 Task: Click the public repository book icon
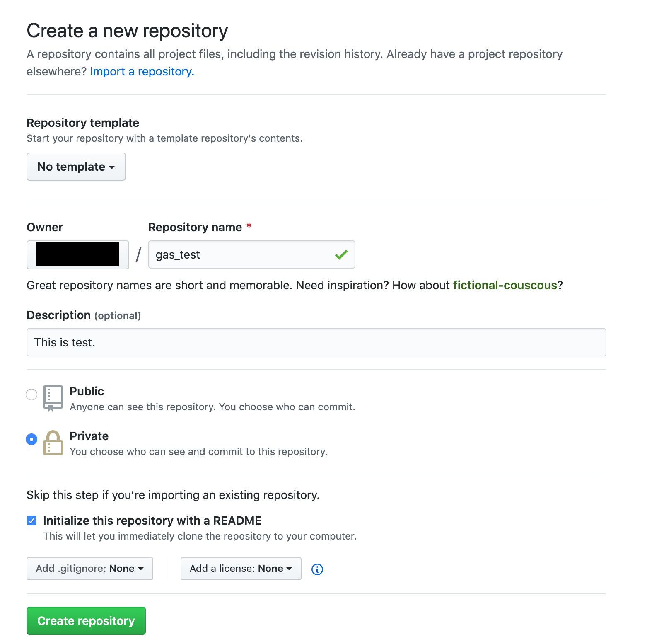pos(53,398)
